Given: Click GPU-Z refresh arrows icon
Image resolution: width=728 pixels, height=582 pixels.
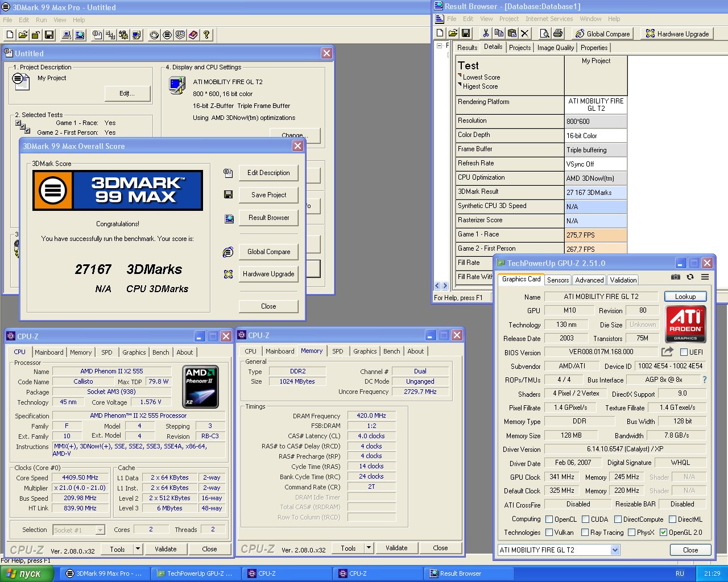Looking at the screenshot, I should (690, 277).
